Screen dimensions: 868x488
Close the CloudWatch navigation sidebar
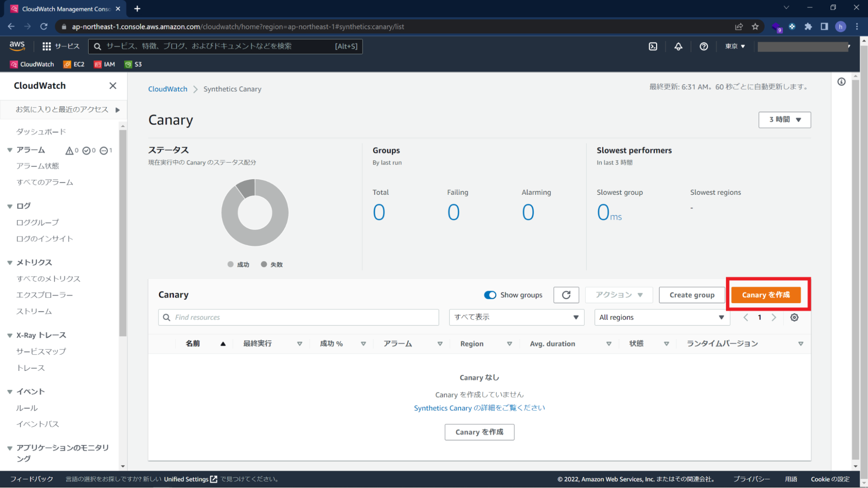click(113, 86)
